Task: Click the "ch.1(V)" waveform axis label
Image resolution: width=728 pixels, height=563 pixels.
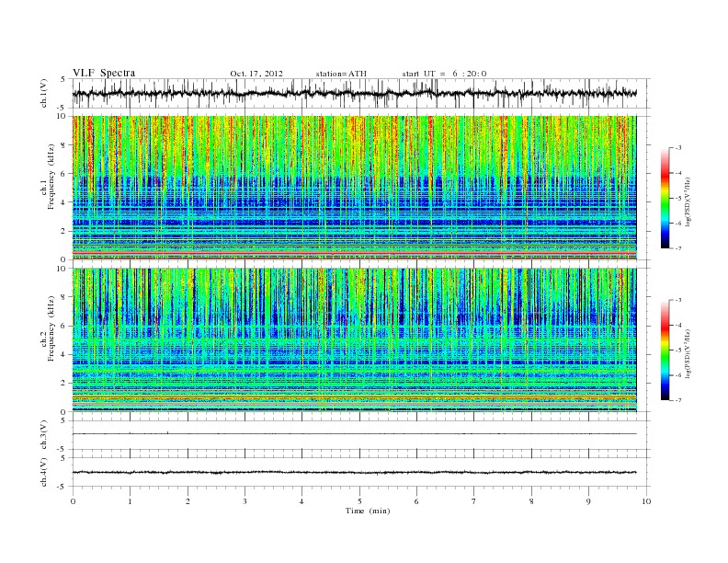Action: (44, 93)
